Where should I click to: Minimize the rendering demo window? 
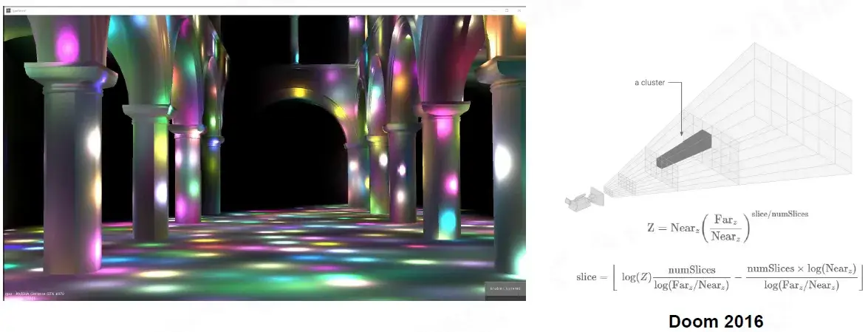[x=493, y=10]
